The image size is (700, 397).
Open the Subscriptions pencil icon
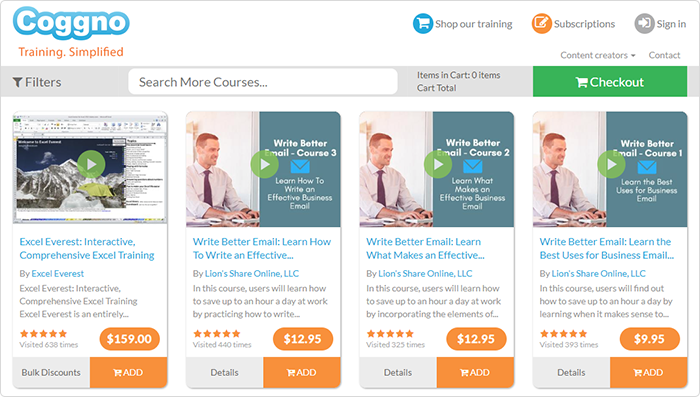click(541, 24)
